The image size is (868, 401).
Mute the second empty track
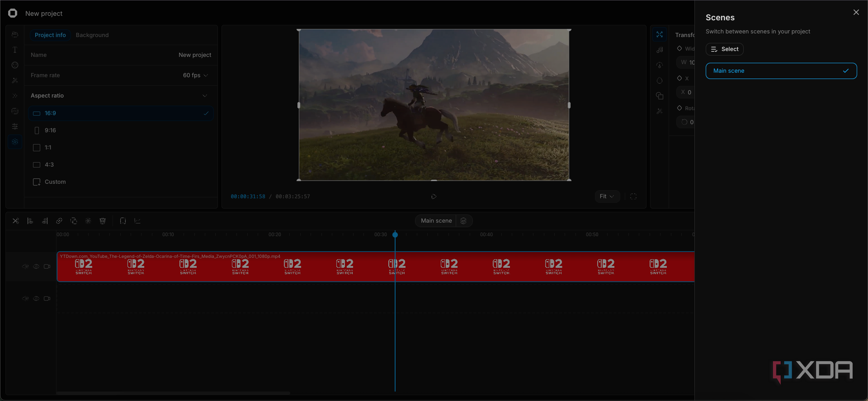[x=25, y=298]
